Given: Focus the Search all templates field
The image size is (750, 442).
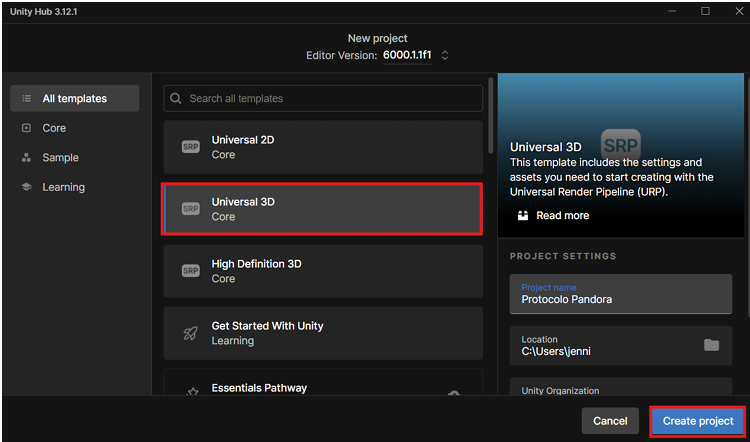Looking at the screenshot, I should click(x=323, y=99).
